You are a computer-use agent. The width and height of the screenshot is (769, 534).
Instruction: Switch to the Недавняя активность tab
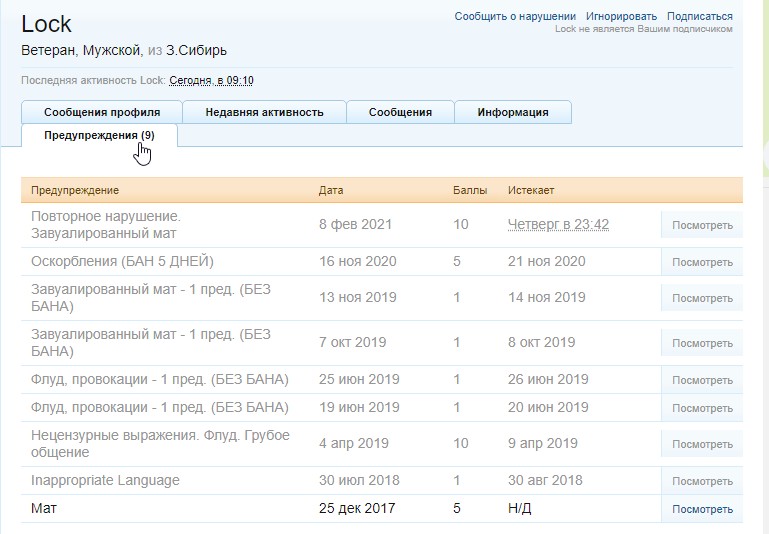[264, 112]
